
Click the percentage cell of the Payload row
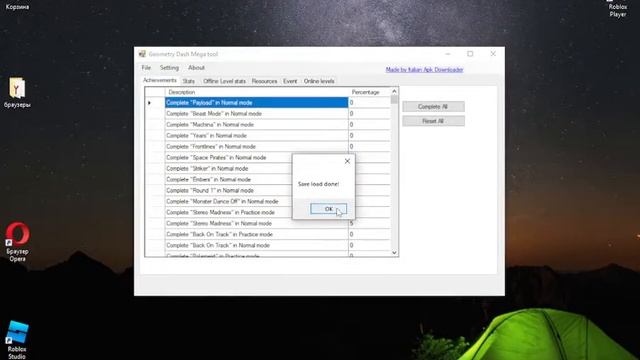point(369,102)
